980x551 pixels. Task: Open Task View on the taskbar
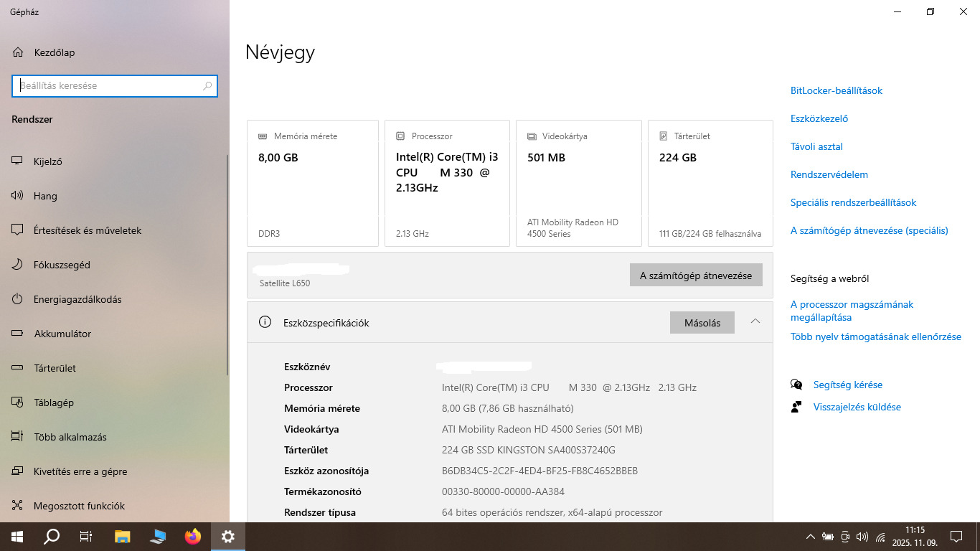(86, 536)
